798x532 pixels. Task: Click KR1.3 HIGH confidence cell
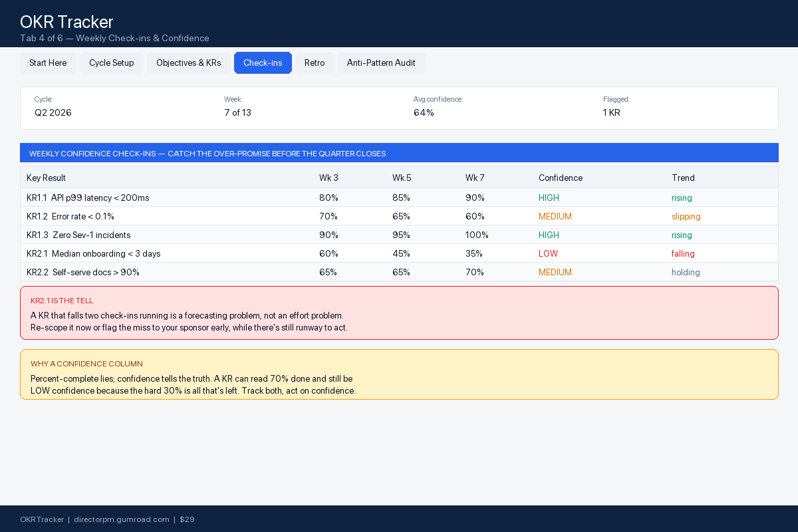point(549,235)
